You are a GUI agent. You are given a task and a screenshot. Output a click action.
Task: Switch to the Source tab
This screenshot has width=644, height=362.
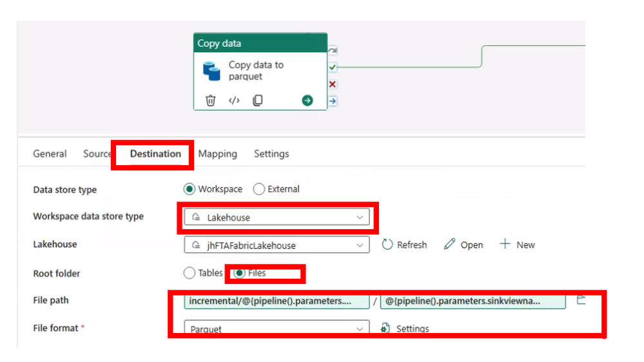[x=97, y=154]
